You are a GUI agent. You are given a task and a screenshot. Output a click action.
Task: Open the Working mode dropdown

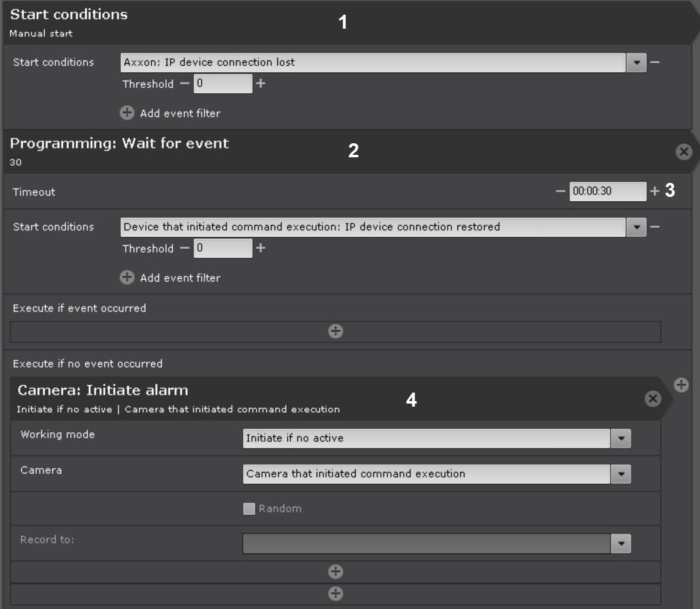[621, 438]
